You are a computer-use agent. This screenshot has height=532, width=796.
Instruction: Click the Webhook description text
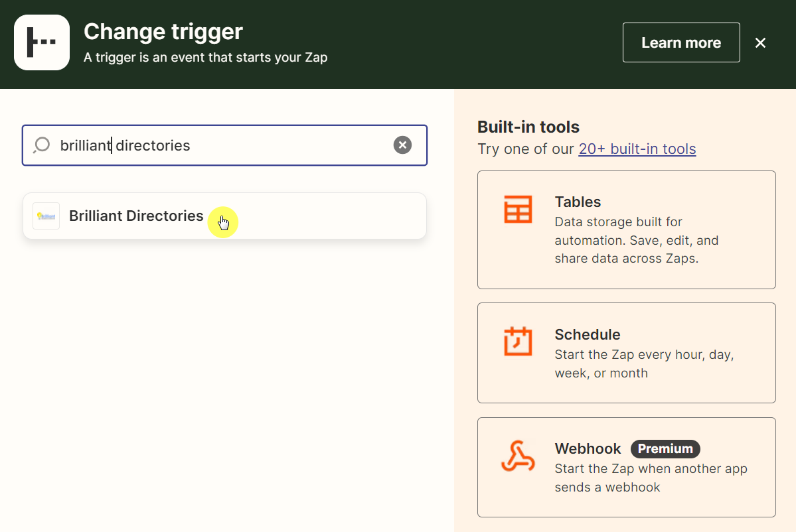pos(651,478)
